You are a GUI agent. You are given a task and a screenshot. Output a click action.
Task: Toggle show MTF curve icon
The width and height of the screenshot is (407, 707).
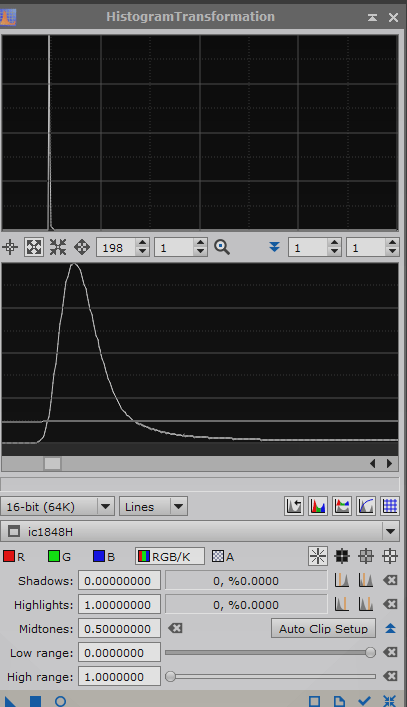(366, 506)
